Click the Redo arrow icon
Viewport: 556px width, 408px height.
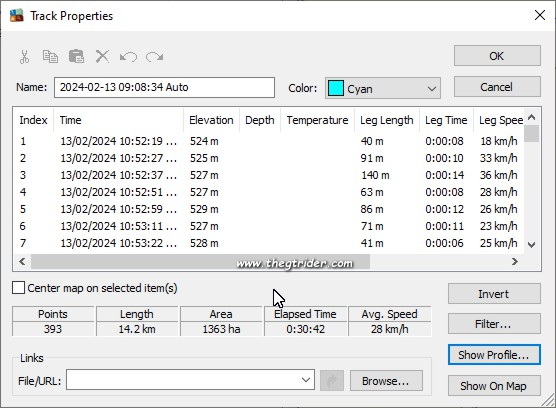[154, 57]
